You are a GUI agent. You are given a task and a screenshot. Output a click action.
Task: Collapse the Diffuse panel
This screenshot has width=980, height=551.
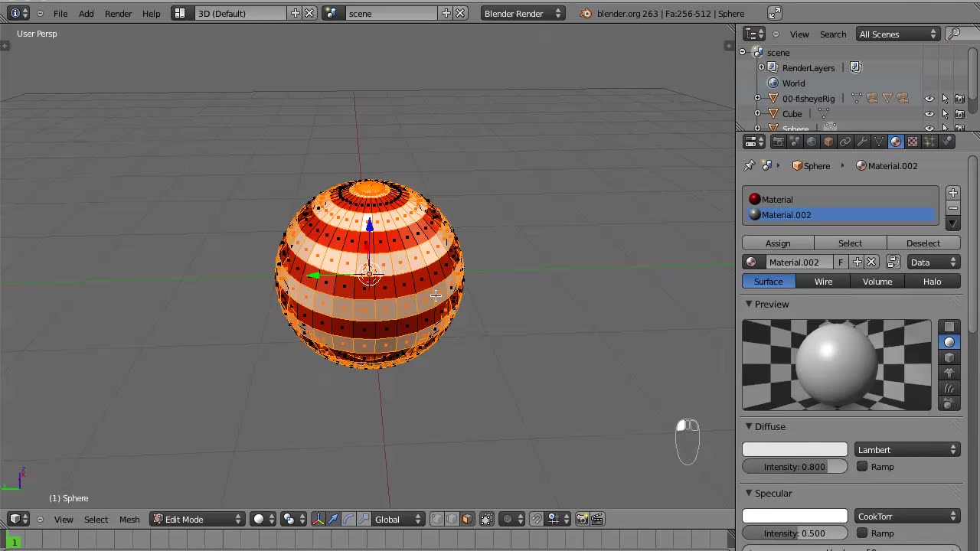pyautogui.click(x=749, y=427)
